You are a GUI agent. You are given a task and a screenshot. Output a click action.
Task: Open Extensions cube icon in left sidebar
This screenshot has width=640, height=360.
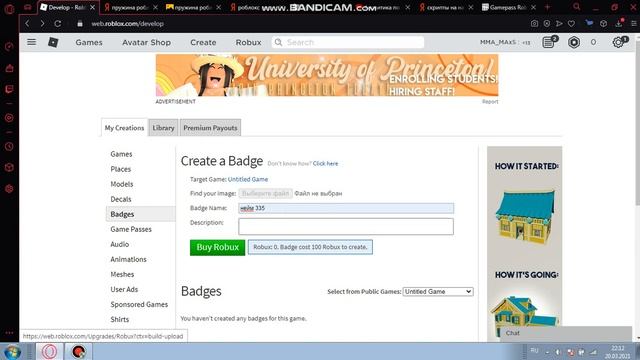[9, 167]
